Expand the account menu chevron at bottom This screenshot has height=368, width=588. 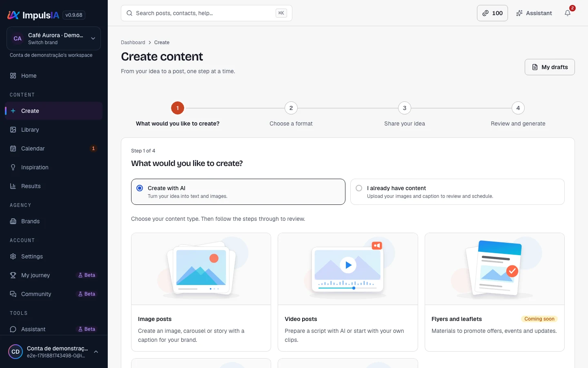(x=96, y=352)
